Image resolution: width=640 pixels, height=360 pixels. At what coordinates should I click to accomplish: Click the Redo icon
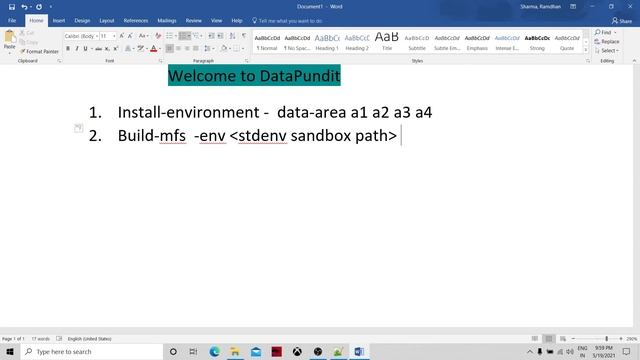point(39,7)
